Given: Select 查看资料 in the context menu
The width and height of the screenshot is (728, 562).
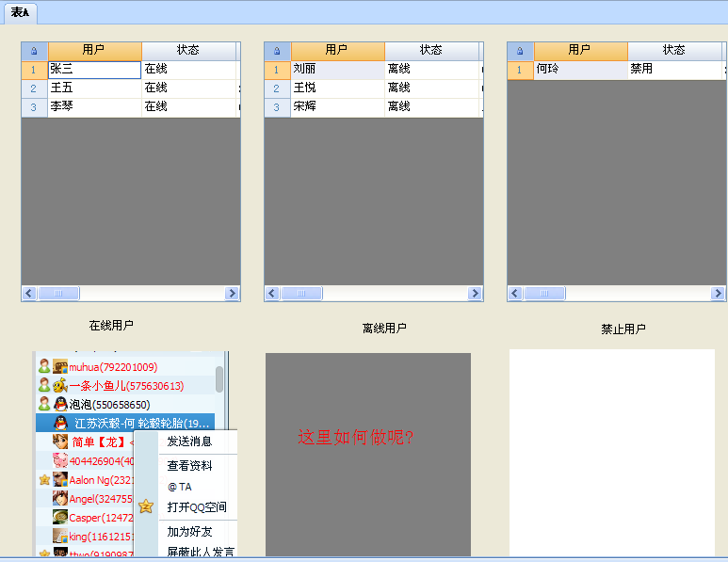Looking at the screenshot, I should (189, 466).
